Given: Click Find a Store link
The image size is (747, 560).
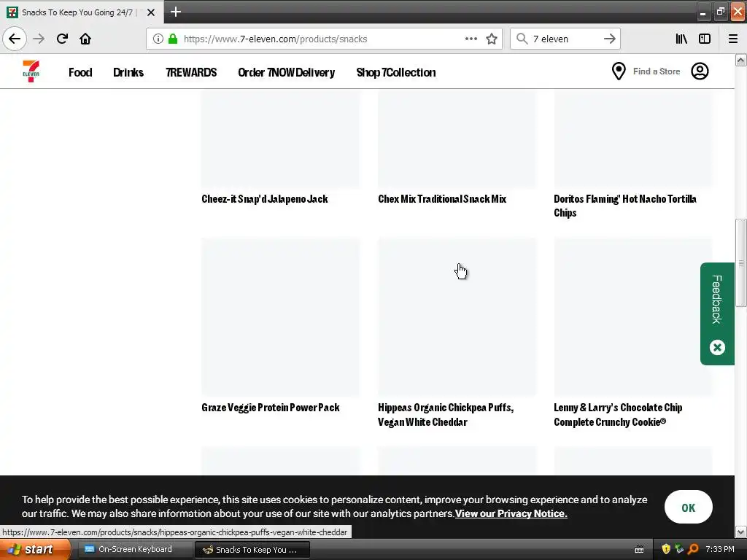Looking at the screenshot, I should [657, 71].
